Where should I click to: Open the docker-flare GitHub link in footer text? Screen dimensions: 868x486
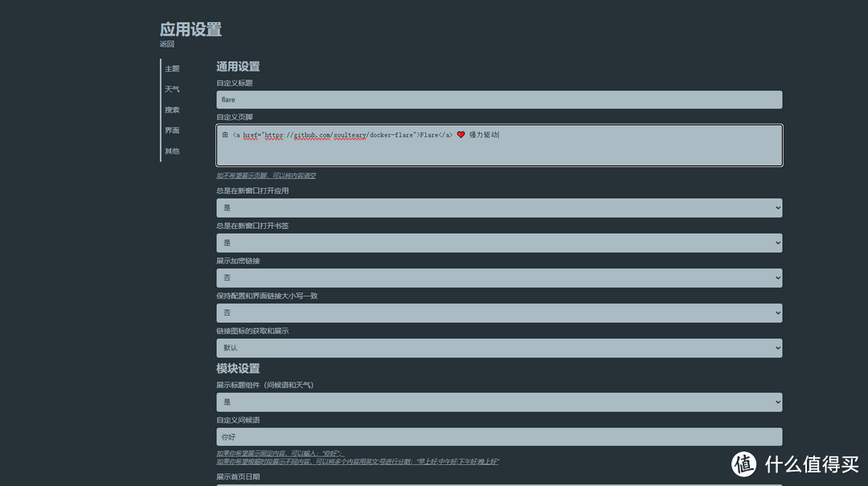click(338, 134)
